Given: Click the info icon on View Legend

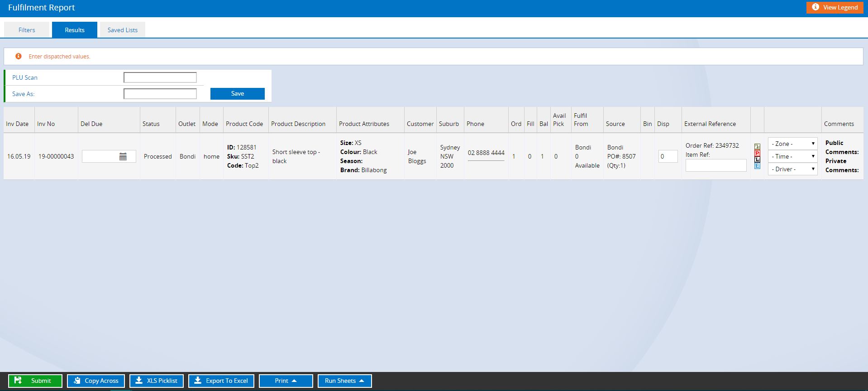Looking at the screenshot, I should point(816,7).
